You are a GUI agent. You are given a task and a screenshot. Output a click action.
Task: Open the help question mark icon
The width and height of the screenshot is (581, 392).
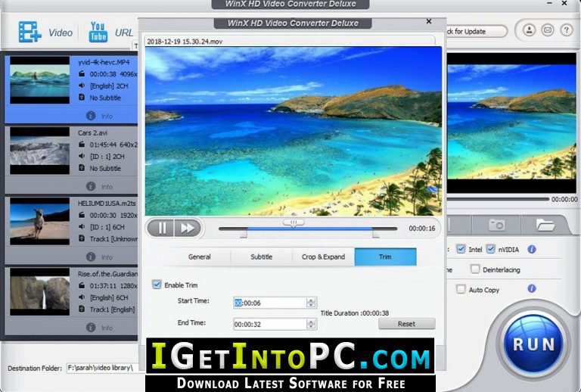click(566, 30)
